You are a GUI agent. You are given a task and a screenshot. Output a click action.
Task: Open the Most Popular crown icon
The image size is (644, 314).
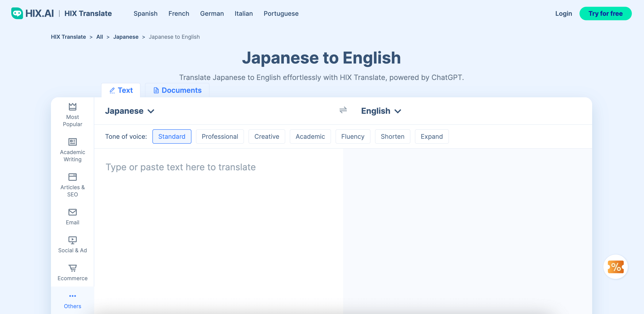click(73, 107)
